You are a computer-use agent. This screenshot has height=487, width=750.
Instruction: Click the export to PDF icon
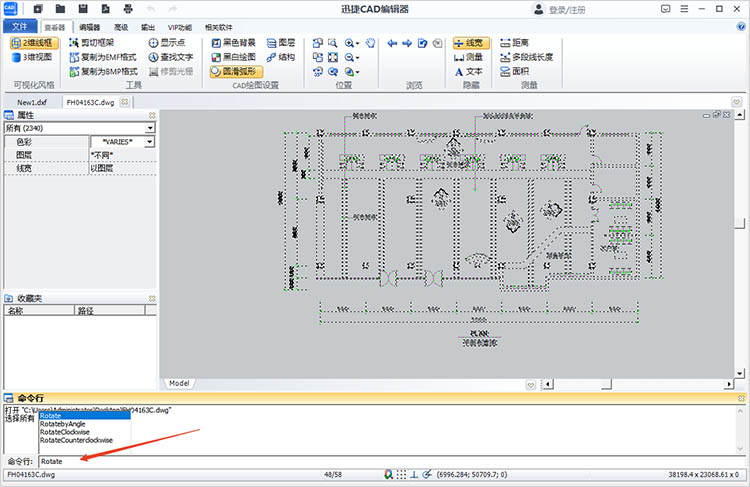(106, 9)
